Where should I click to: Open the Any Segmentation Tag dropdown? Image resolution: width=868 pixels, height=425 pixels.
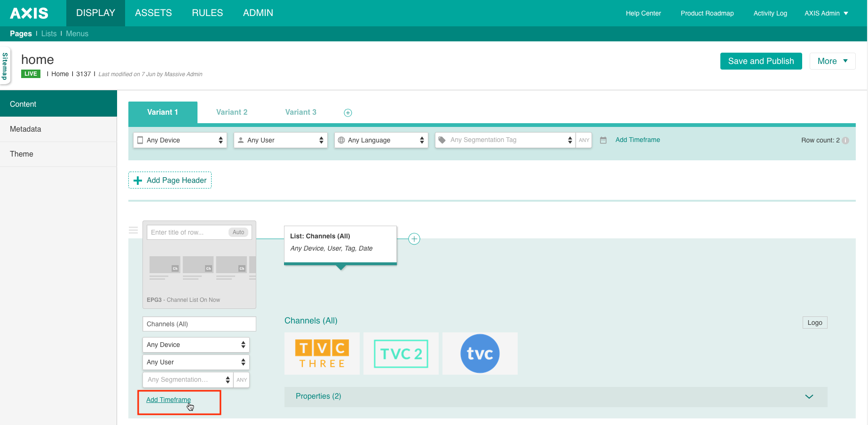point(505,140)
